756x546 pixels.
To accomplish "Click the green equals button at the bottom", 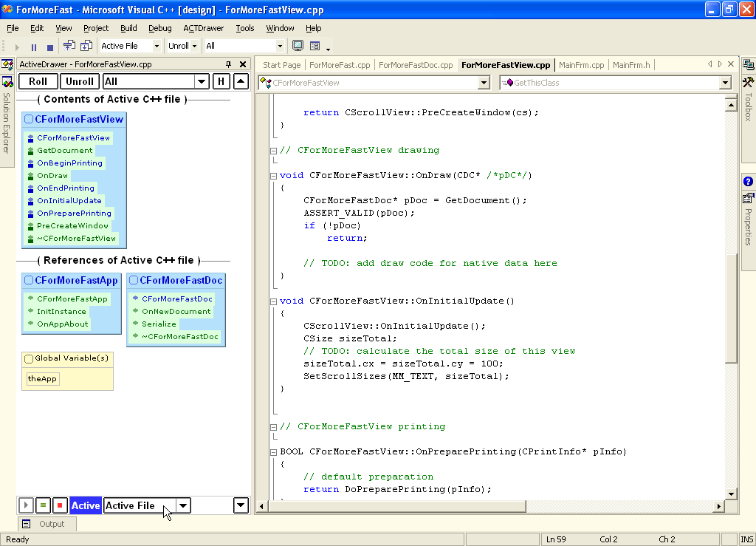I will tap(43, 505).
